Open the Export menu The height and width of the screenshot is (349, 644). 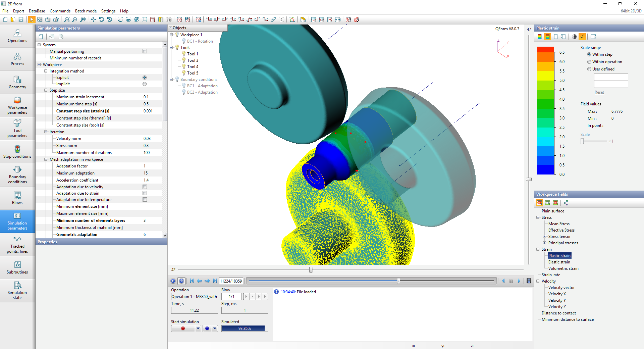coord(18,11)
